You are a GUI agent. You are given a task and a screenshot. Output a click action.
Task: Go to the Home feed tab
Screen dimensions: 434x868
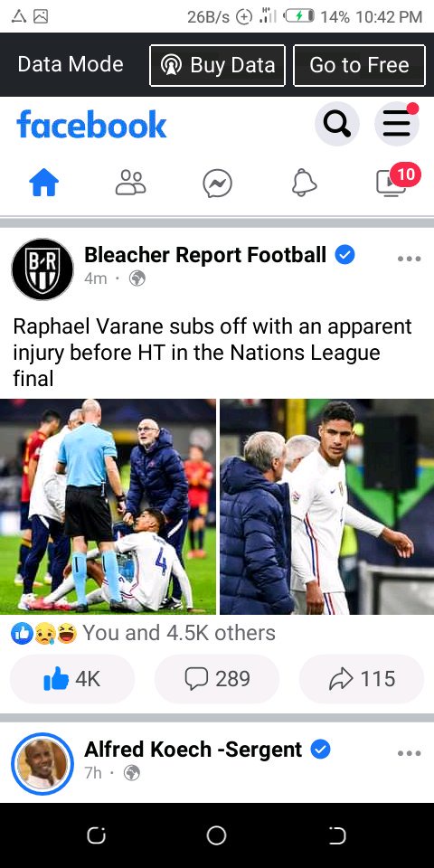point(44,183)
